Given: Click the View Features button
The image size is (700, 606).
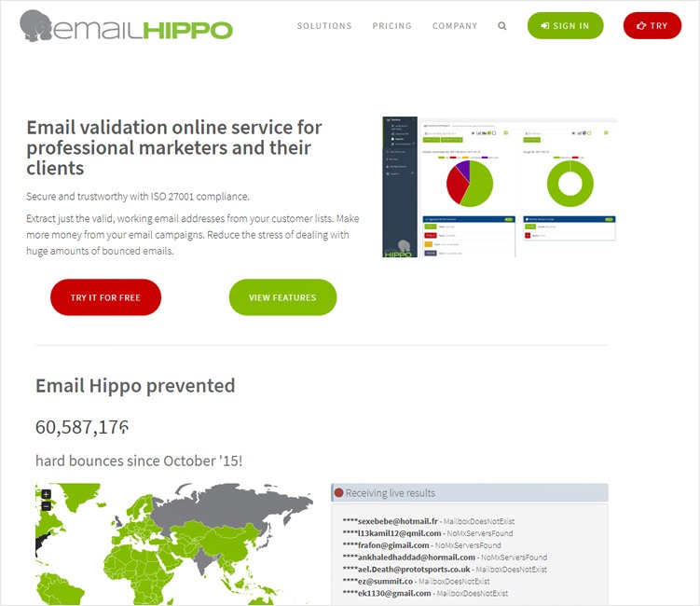Looking at the screenshot, I should point(282,297).
